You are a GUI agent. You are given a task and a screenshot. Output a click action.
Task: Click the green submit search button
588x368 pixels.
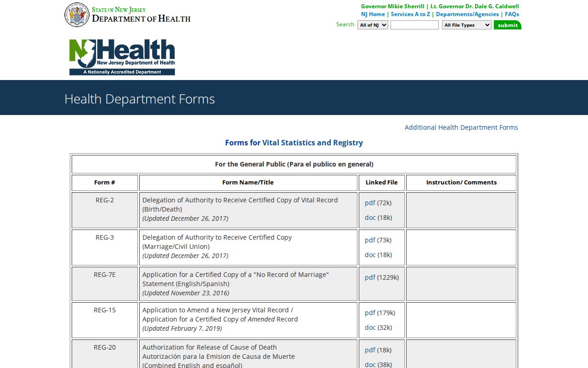tap(508, 25)
